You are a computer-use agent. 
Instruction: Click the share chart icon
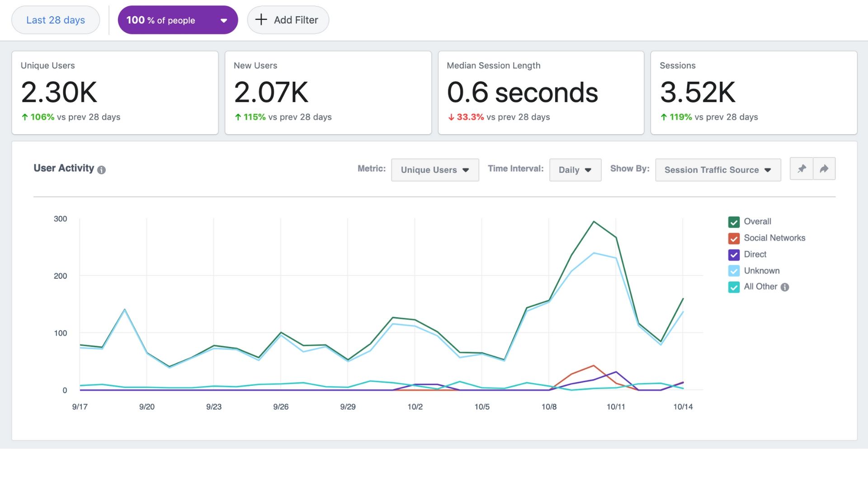(824, 169)
